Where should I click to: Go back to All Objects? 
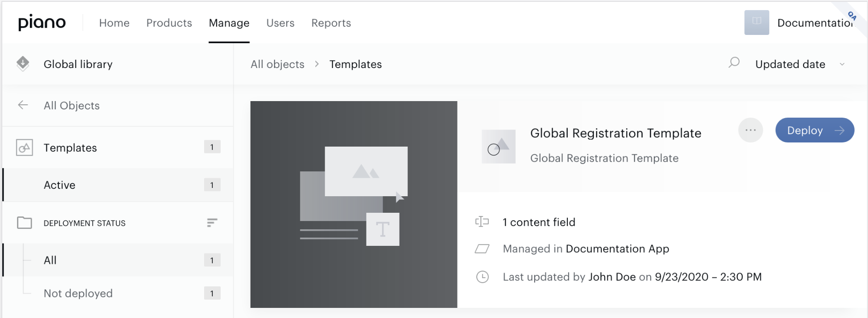click(x=72, y=106)
